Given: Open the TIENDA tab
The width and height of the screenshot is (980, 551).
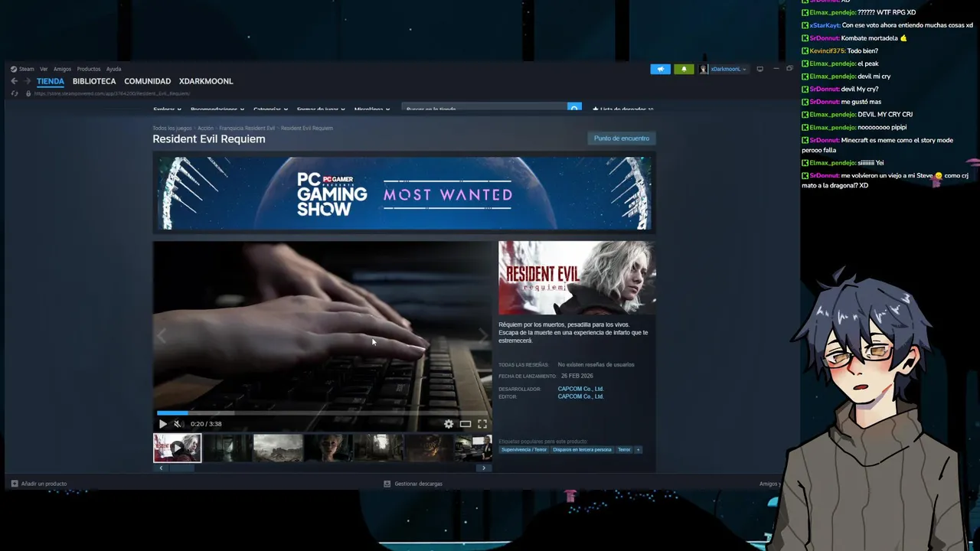Looking at the screenshot, I should [51, 81].
